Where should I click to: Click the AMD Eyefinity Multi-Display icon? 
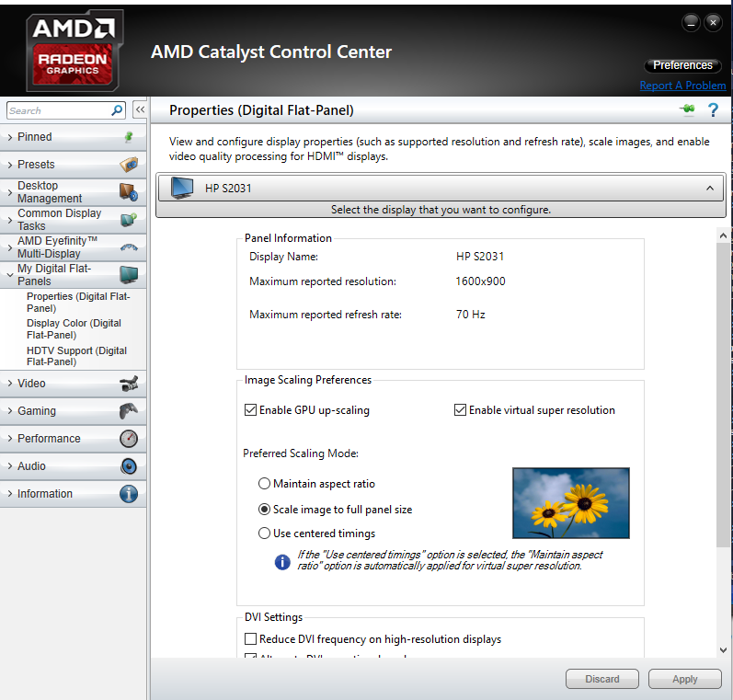[129, 247]
